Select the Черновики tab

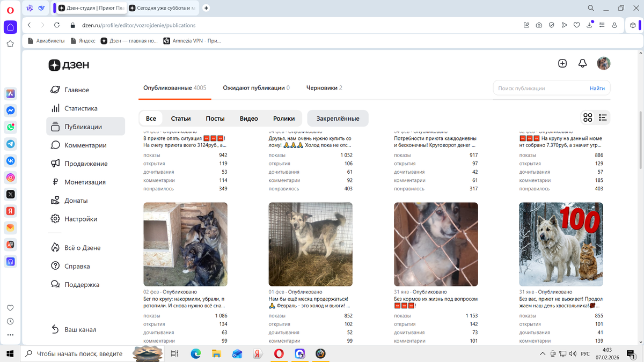point(324,88)
